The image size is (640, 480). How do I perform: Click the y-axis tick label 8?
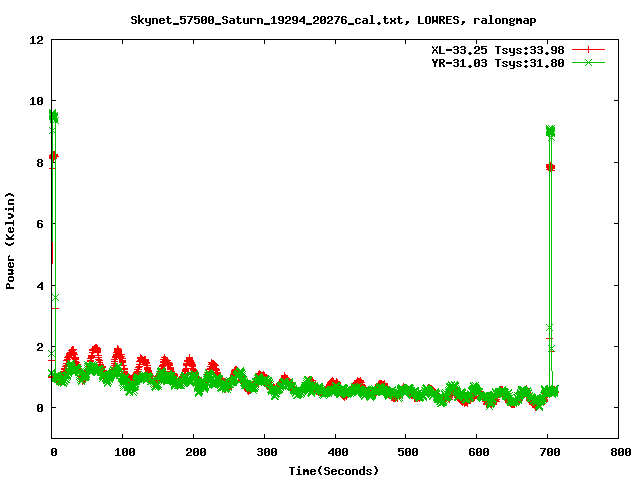pos(40,163)
